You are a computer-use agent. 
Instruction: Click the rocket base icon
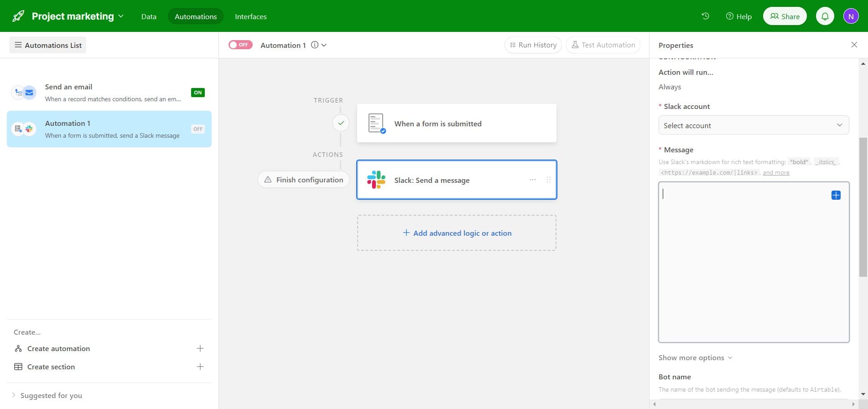18,16
